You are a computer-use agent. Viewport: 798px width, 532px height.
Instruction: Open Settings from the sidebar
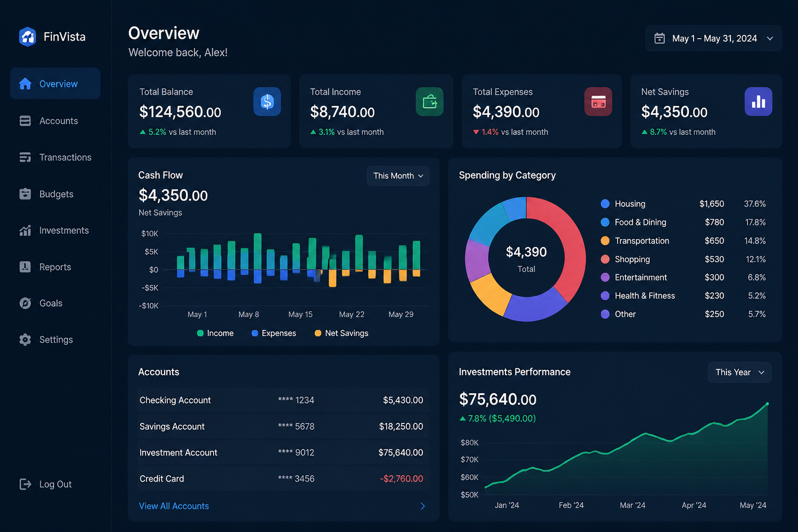pyautogui.click(x=55, y=339)
